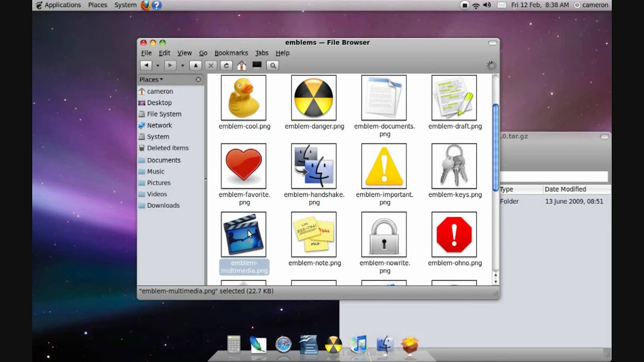Select the emblem-multimedia.png clapperboard thumbnail

(244, 234)
